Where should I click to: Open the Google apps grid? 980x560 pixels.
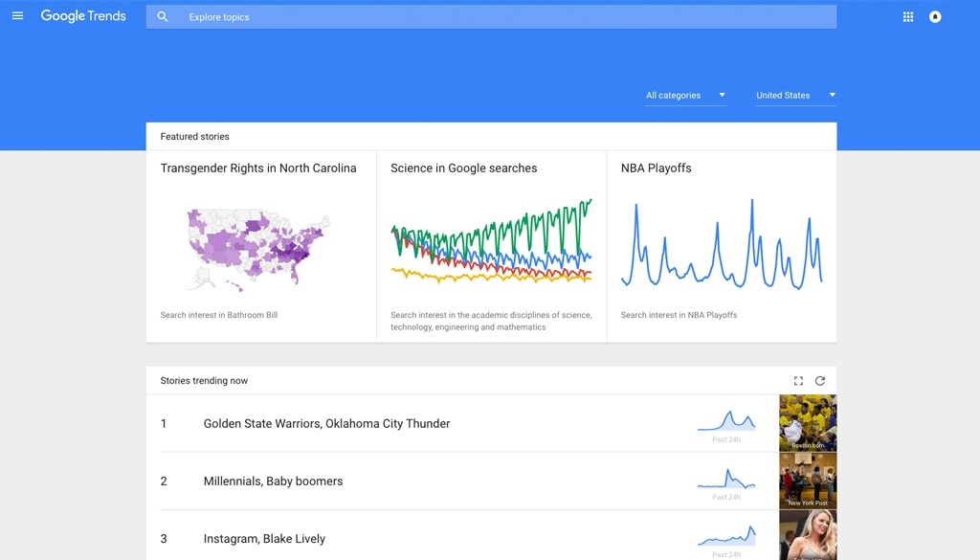tap(908, 17)
